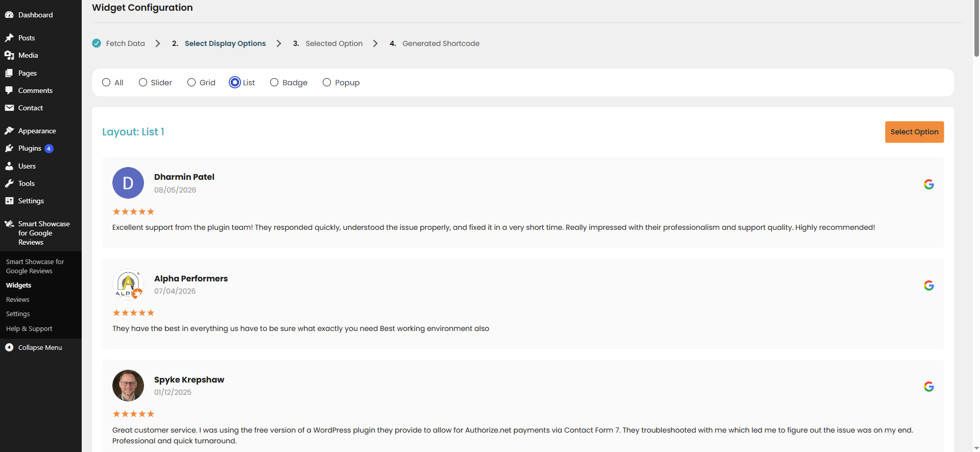980x452 pixels.
Task: Click the Media icon in sidebar
Action: tap(9, 55)
